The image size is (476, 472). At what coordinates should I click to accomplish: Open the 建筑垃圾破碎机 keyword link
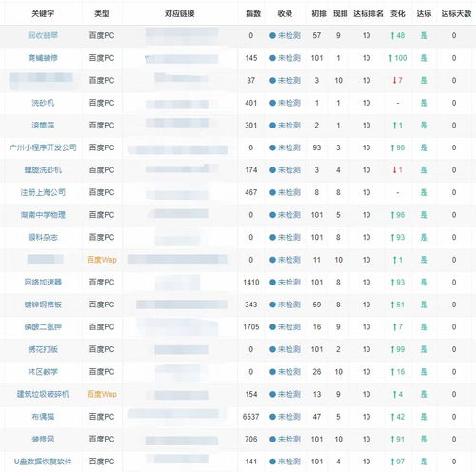pos(43,394)
